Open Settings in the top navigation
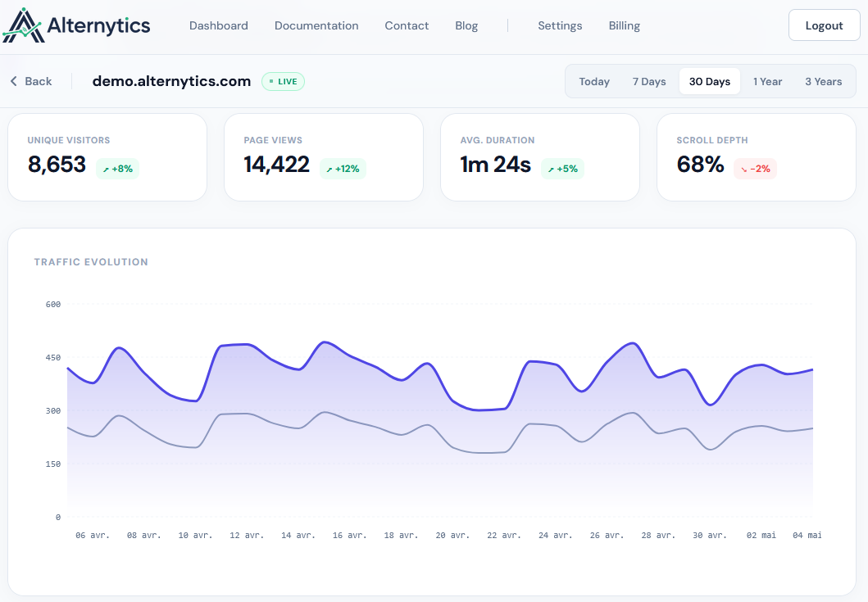The width and height of the screenshot is (868, 602). 560,25
